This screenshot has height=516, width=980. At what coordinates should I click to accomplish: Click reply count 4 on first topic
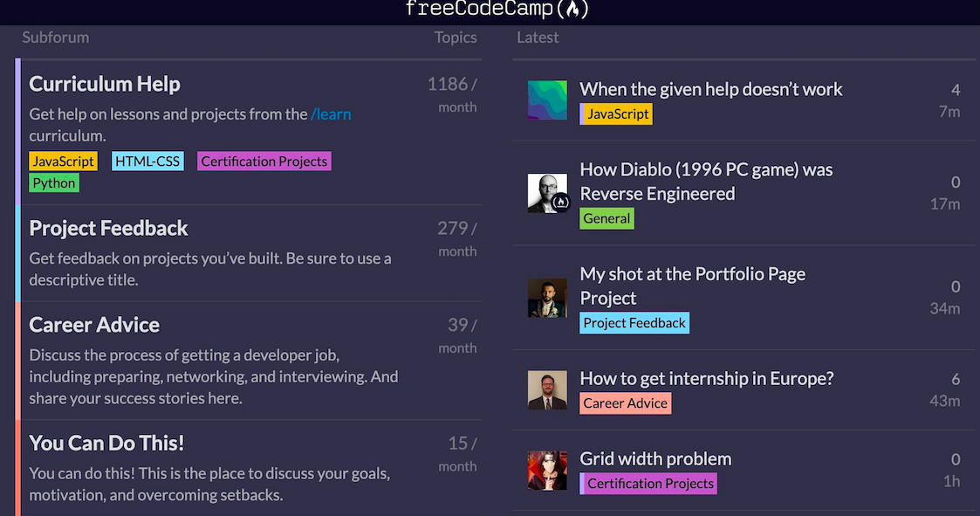[x=956, y=90]
